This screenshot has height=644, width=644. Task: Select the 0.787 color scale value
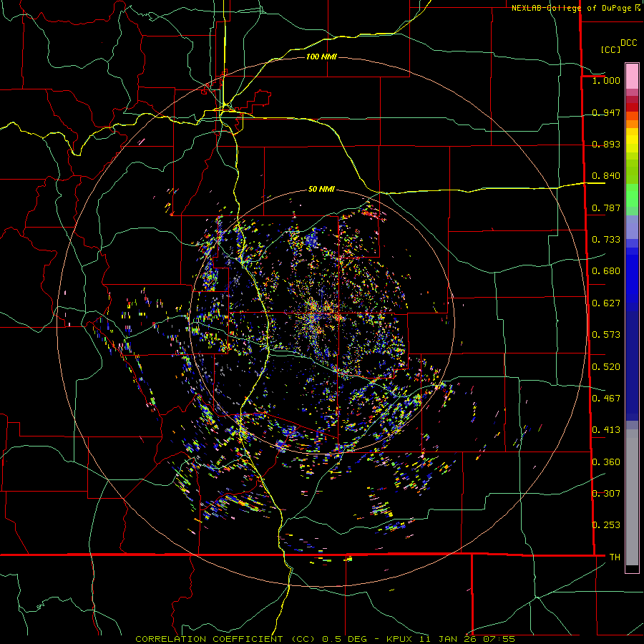click(606, 208)
